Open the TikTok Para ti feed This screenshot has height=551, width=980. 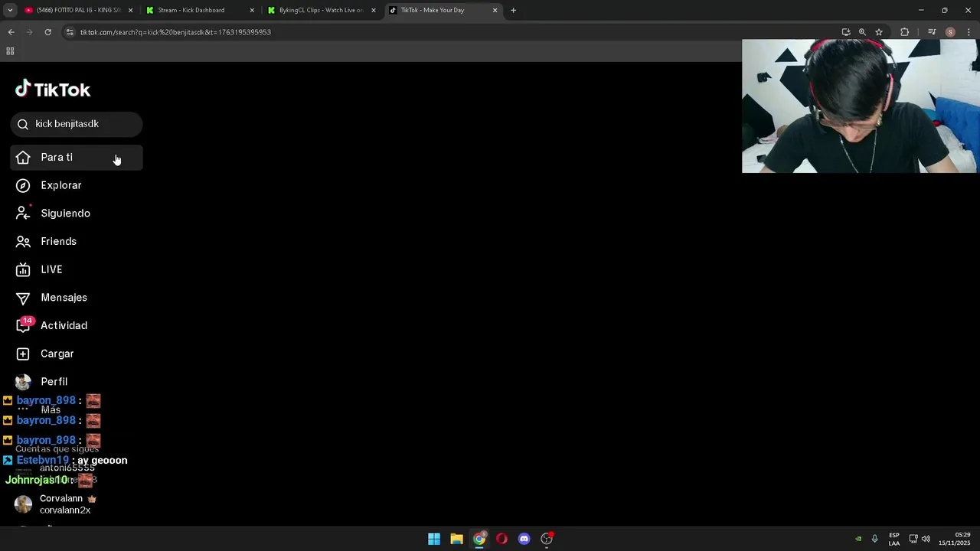(x=77, y=158)
